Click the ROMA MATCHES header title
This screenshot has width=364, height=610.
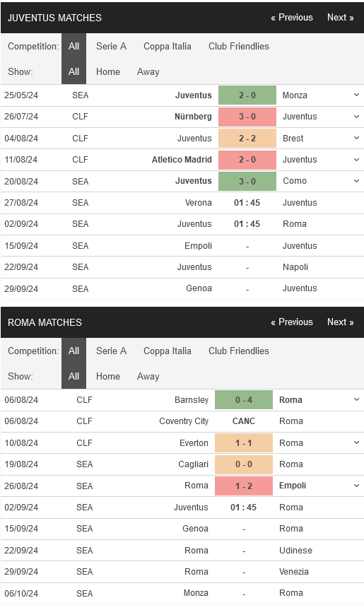point(45,322)
